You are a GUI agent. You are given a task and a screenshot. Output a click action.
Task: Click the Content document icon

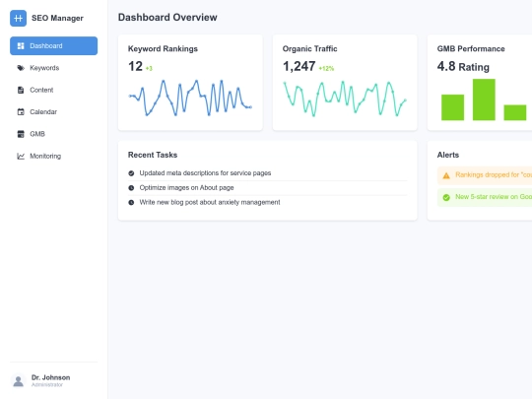click(21, 90)
